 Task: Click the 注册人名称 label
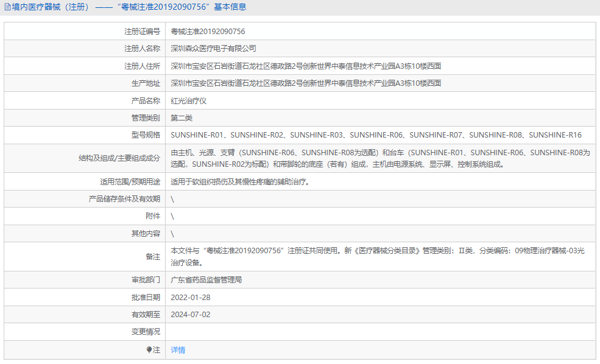pyautogui.click(x=142, y=49)
